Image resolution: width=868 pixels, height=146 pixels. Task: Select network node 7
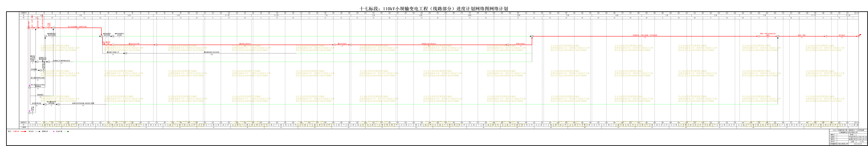point(41,28)
